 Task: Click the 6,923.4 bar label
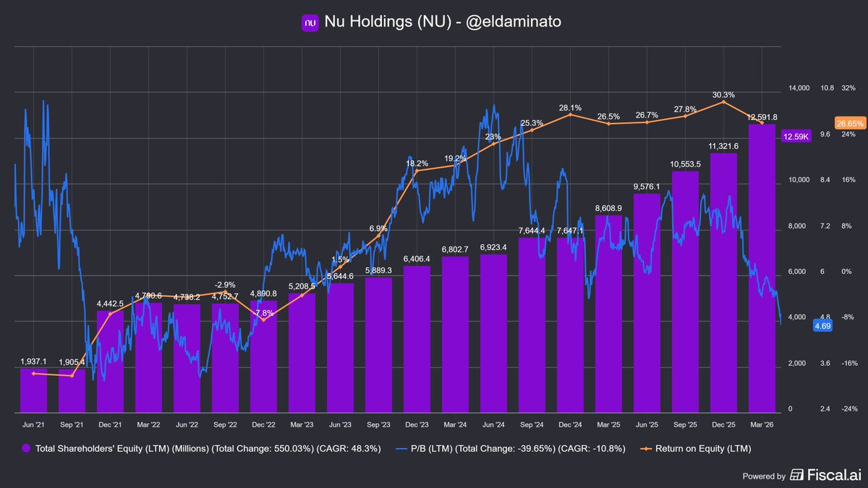pos(493,247)
